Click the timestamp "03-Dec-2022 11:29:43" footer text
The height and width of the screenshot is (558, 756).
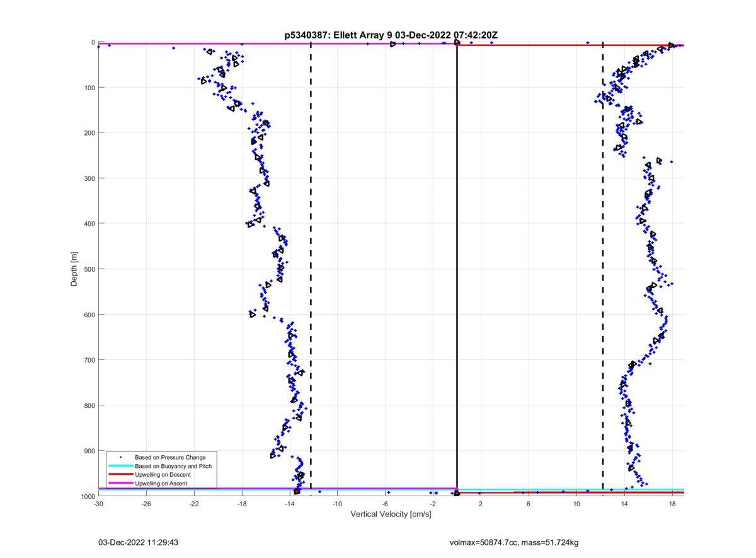pyautogui.click(x=139, y=542)
